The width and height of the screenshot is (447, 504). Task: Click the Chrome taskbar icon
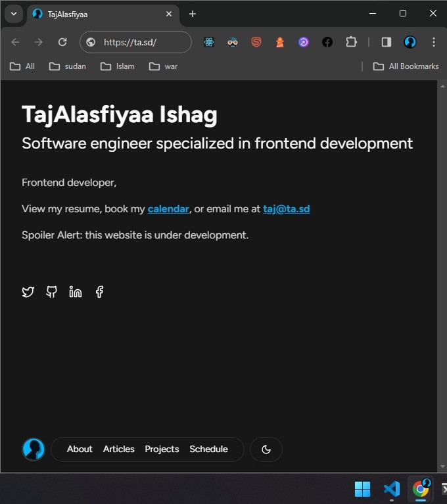(x=421, y=489)
